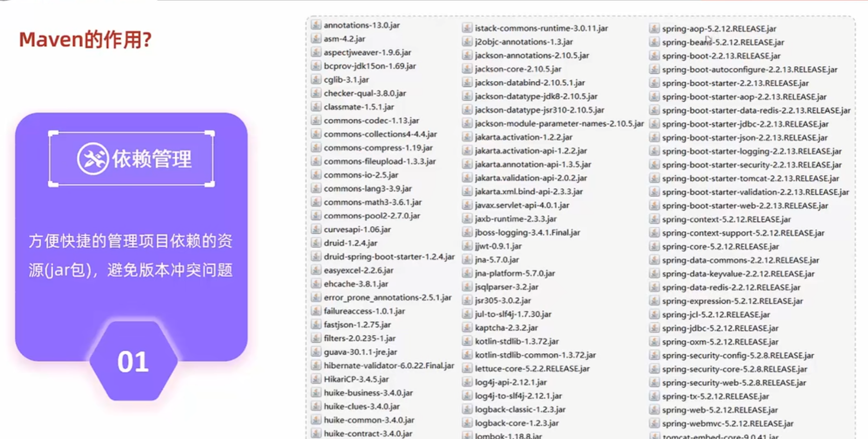Click the jar icon beside cglib-3.1.jar
Image resolution: width=868 pixels, height=439 pixels.
[316, 79]
